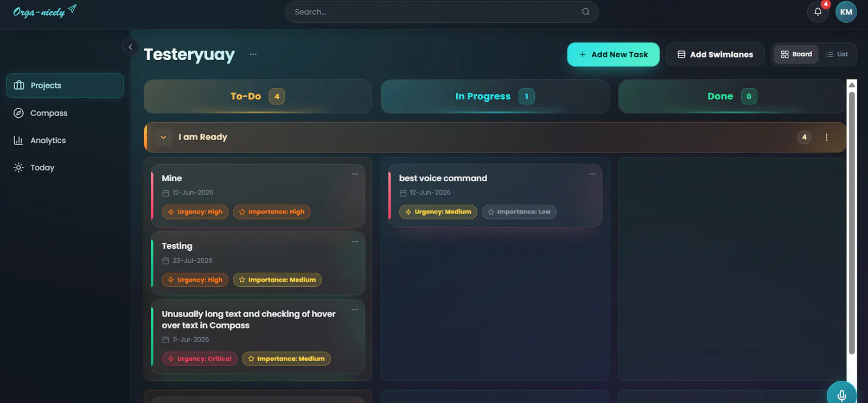Click the Testeryuay project title

click(189, 54)
